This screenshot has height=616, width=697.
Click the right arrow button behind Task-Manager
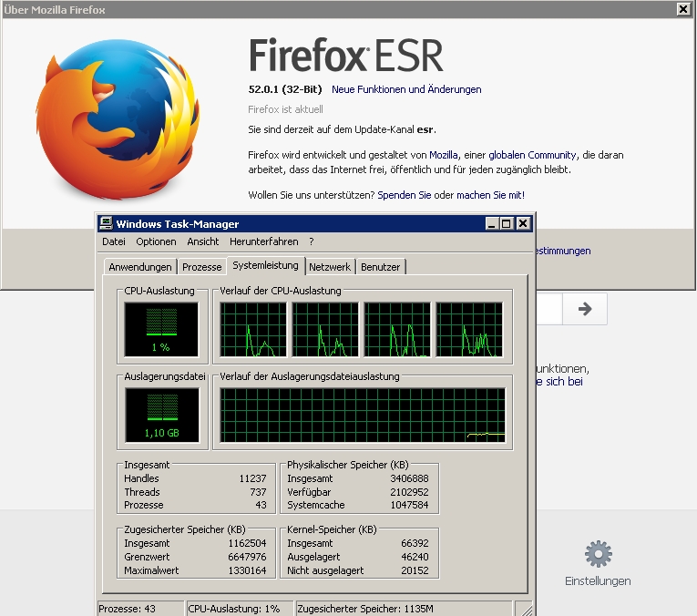(x=585, y=308)
